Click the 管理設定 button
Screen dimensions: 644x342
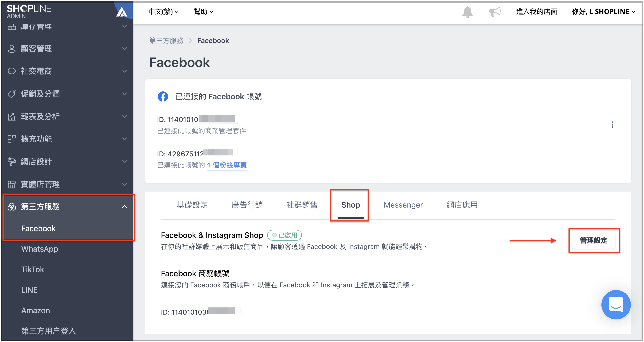594,240
